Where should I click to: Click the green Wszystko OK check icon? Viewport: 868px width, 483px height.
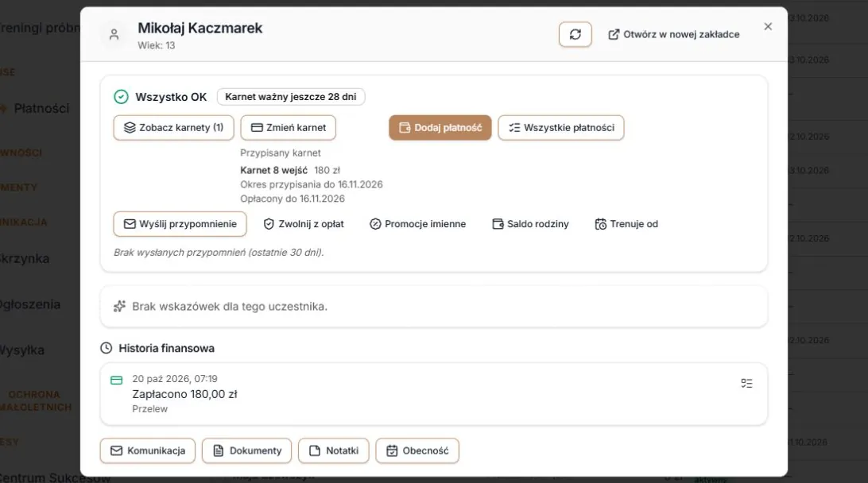pos(122,97)
